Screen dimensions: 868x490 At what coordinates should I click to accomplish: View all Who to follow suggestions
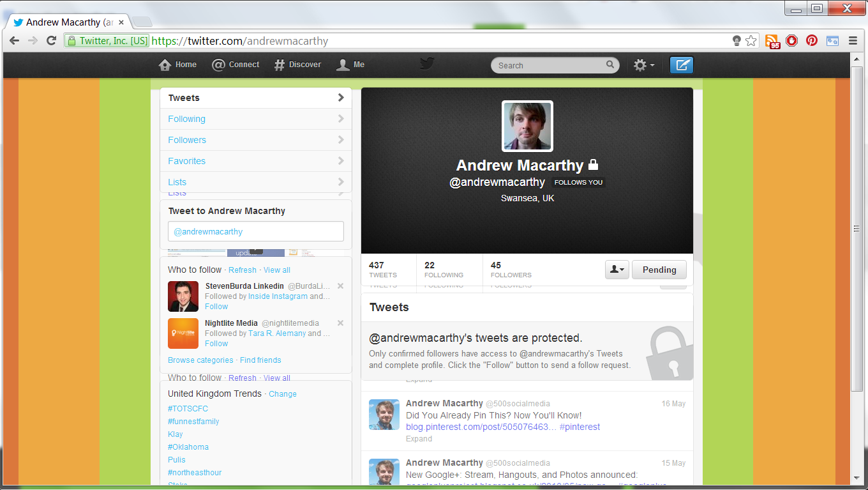[277, 270]
